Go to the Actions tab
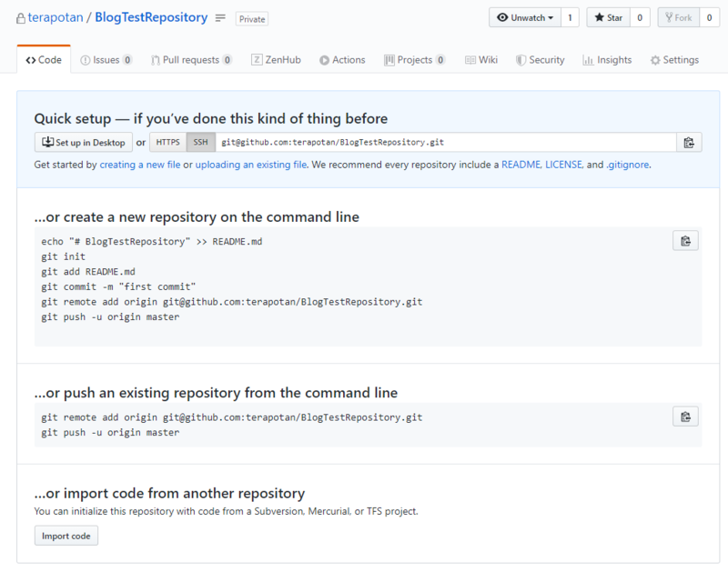This screenshot has width=728, height=572. pyautogui.click(x=342, y=60)
